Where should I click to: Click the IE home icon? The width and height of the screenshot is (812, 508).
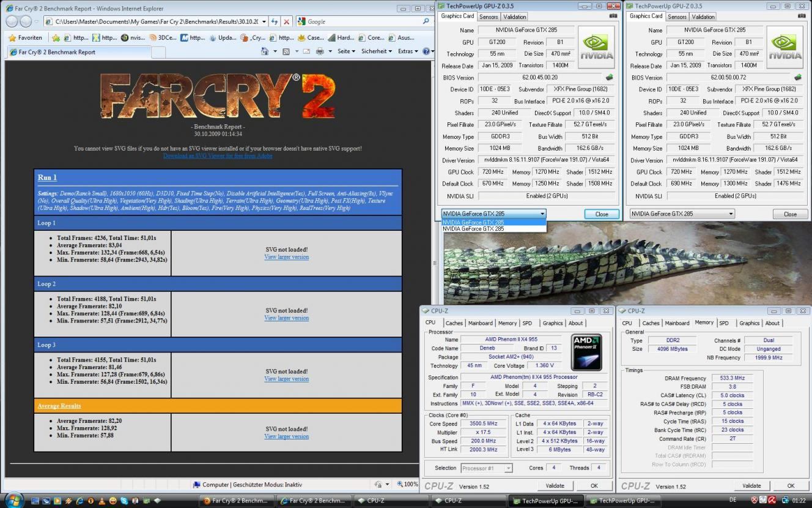pos(265,51)
